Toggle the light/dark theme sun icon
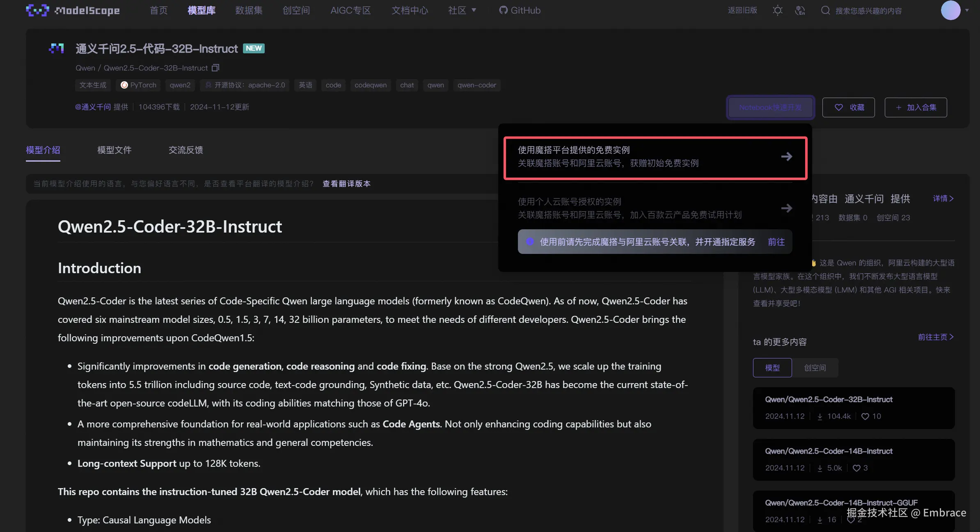 tap(777, 10)
